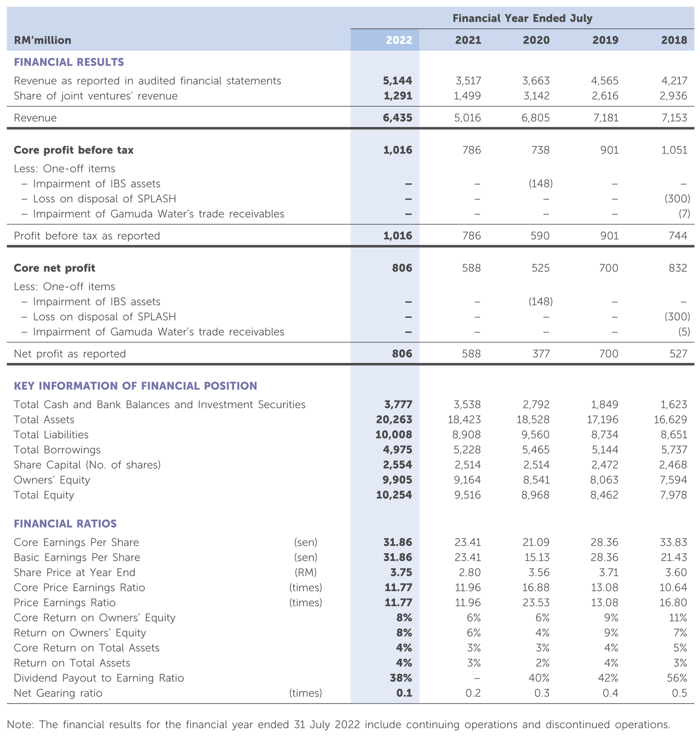Select the revenue value 5,144
This screenshot has height=737, width=700.
point(397,81)
